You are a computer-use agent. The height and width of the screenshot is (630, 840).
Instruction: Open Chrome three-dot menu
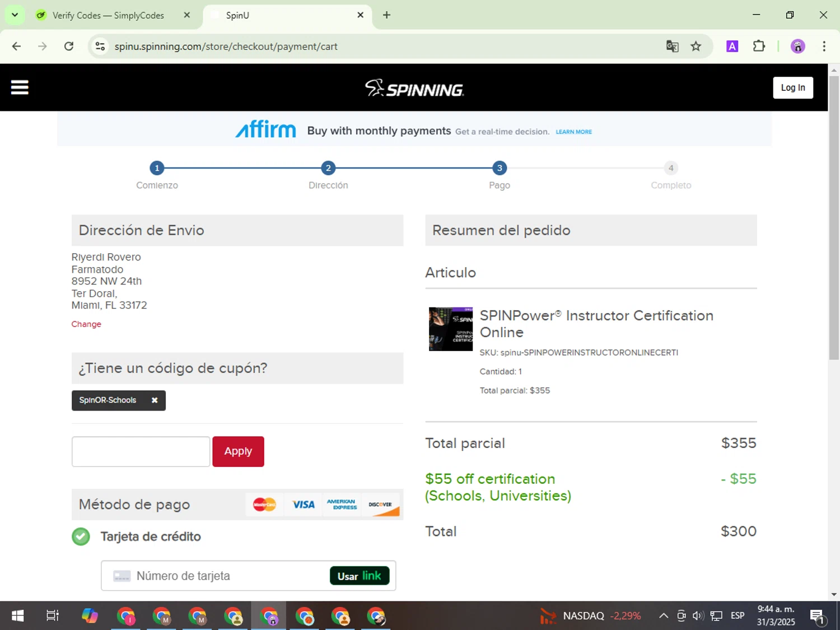(824, 46)
